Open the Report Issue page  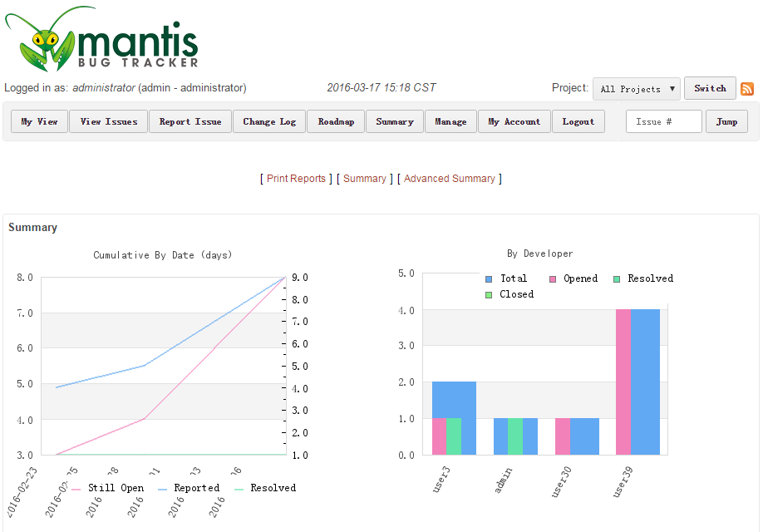pyautogui.click(x=190, y=121)
